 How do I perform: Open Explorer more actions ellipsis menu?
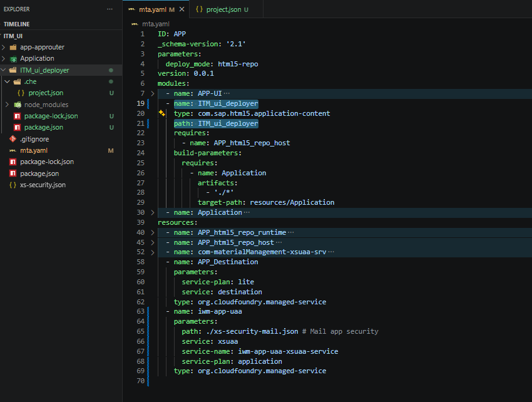[x=110, y=9]
